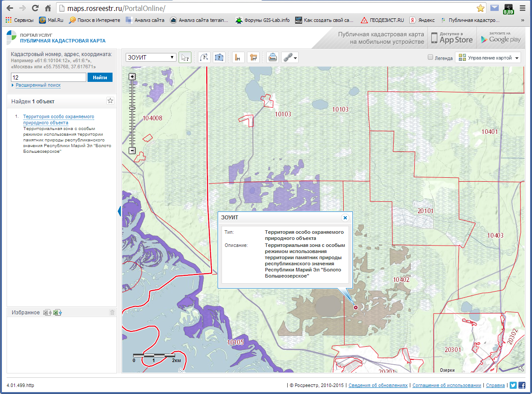Export favorites to Excel file icon
Screen dimensions: 532x394
(58, 313)
